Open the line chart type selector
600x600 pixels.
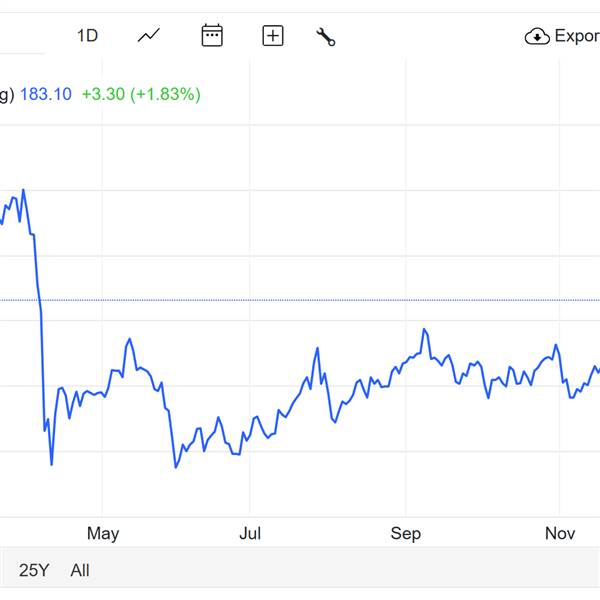(149, 36)
